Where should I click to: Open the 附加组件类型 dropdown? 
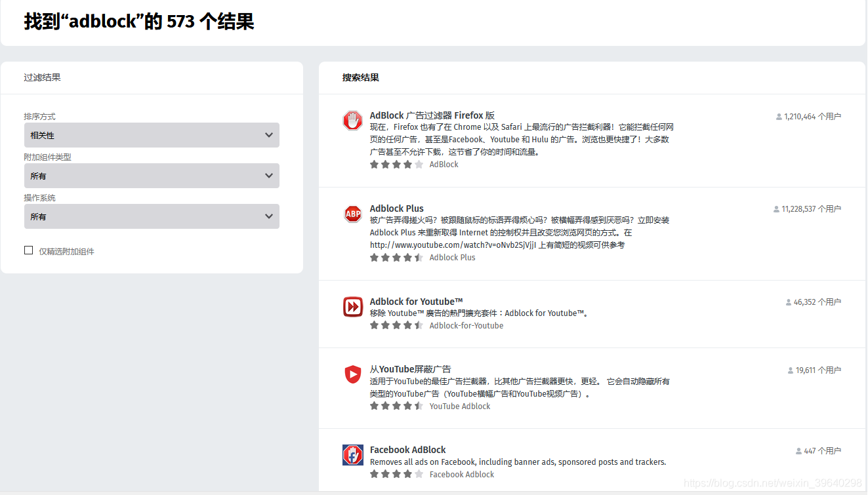[152, 176]
